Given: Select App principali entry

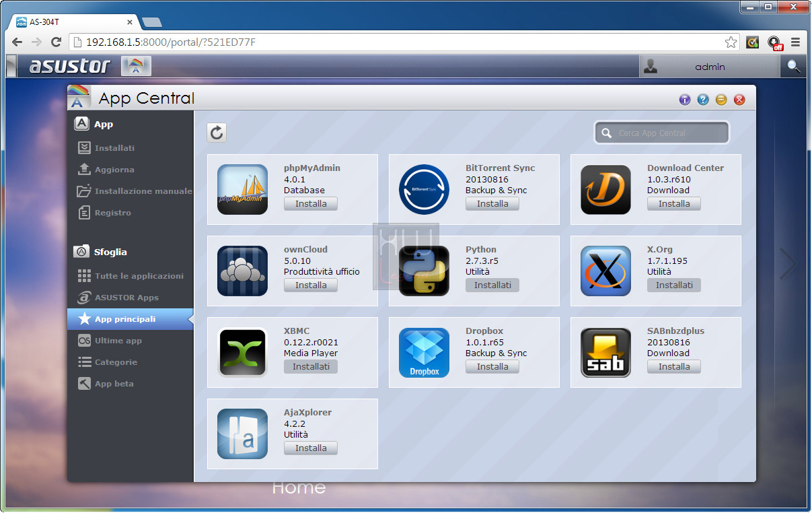Looking at the screenshot, I should [129, 319].
